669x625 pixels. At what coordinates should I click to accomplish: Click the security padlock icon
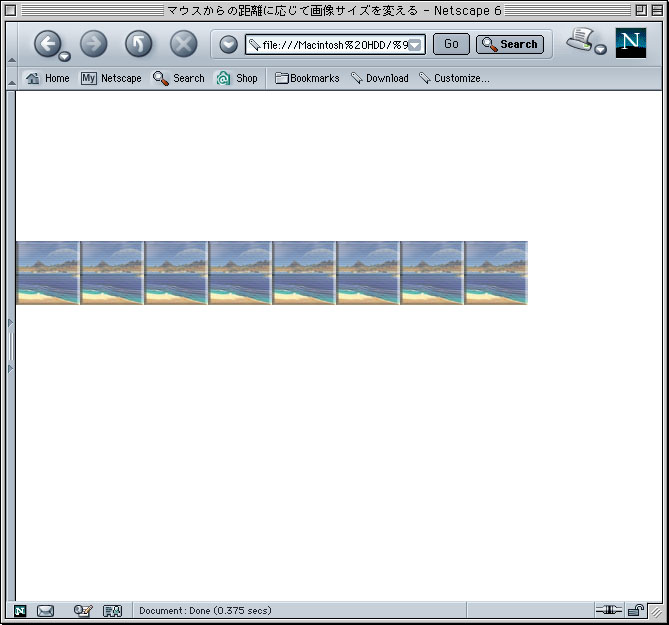point(636,610)
